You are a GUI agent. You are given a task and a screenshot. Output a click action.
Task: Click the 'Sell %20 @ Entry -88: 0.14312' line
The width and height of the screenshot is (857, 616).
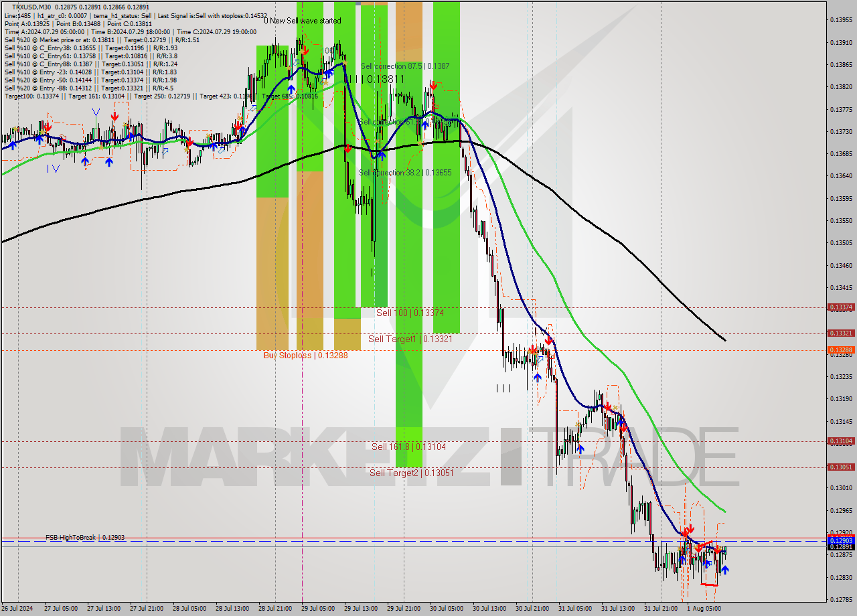89,88
